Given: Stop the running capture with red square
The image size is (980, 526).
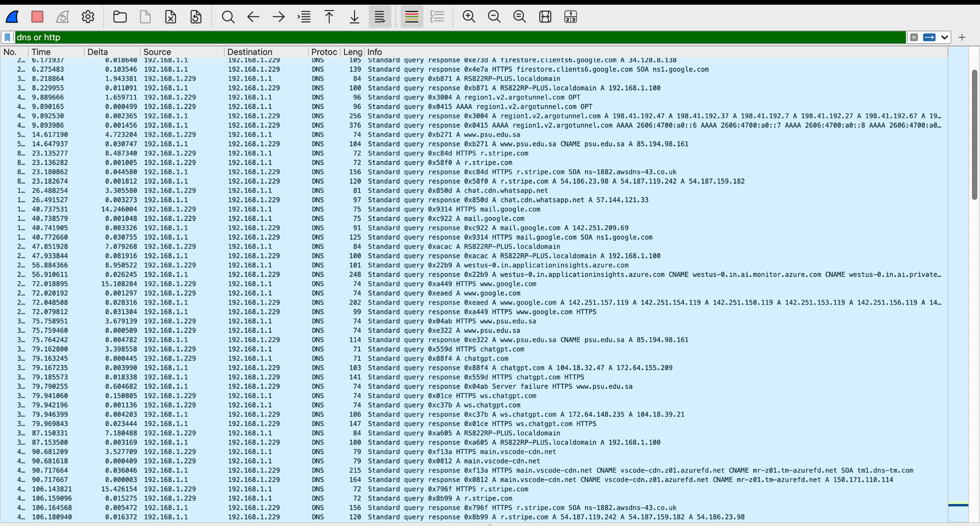Looking at the screenshot, I should click(37, 17).
